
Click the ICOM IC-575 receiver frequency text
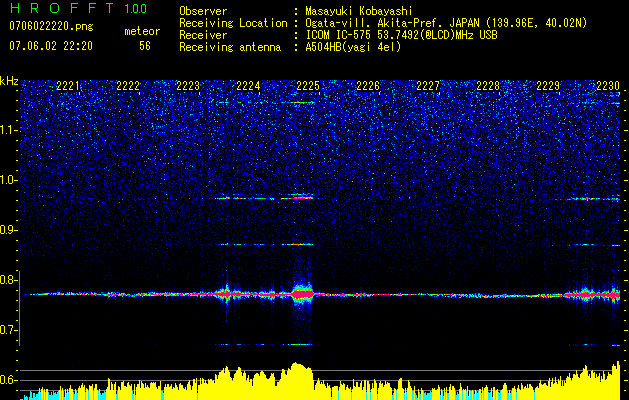click(401, 36)
